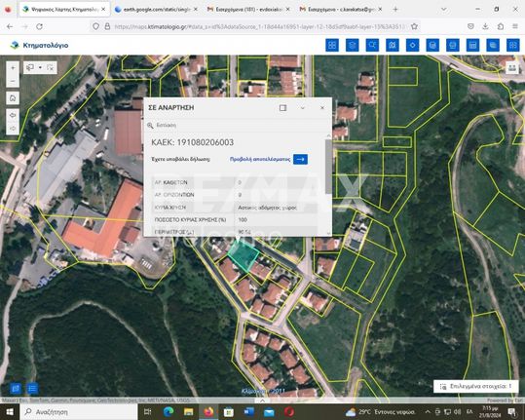Go to default map extent home button
The width and height of the screenshot is (525, 420).
(13, 98)
